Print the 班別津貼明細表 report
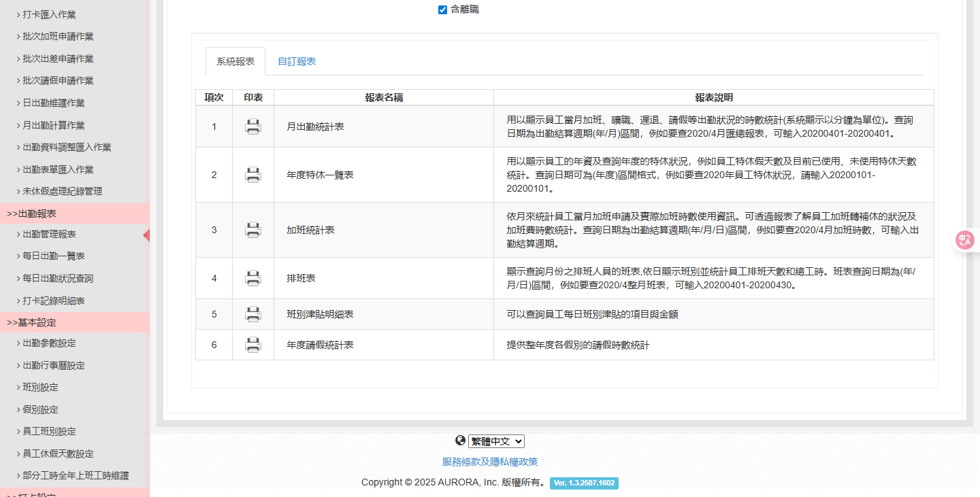980x497 pixels. click(x=252, y=314)
